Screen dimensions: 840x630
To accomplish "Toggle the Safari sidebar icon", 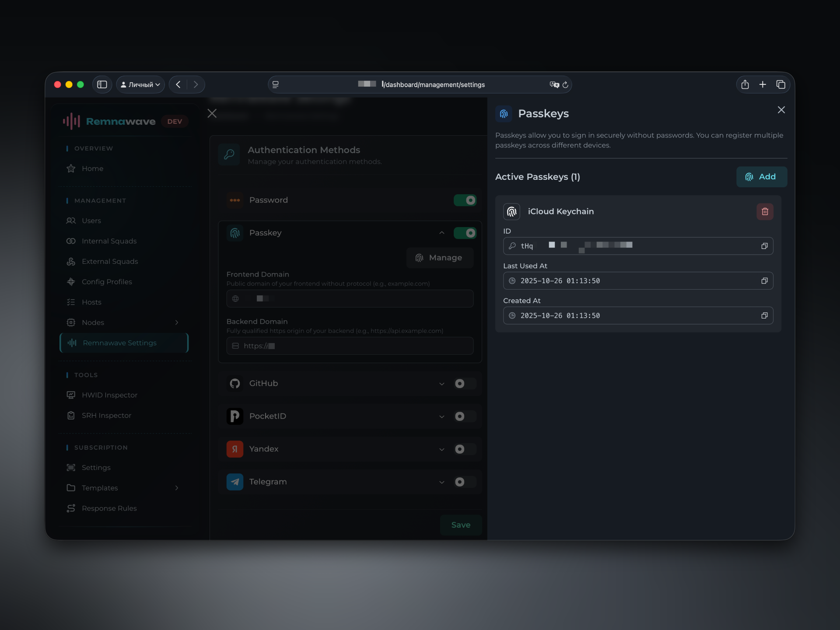I will pos(102,84).
